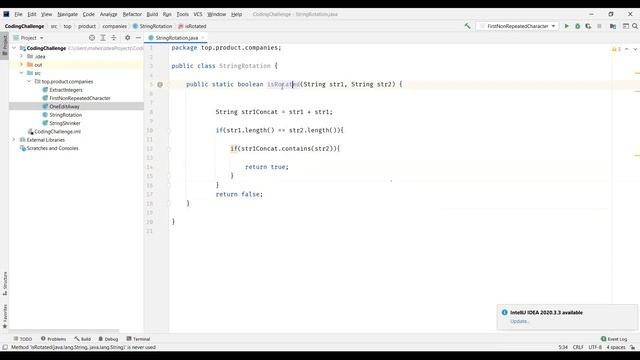
Task: Open the Debug tool window
Action: (x=108, y=339)
